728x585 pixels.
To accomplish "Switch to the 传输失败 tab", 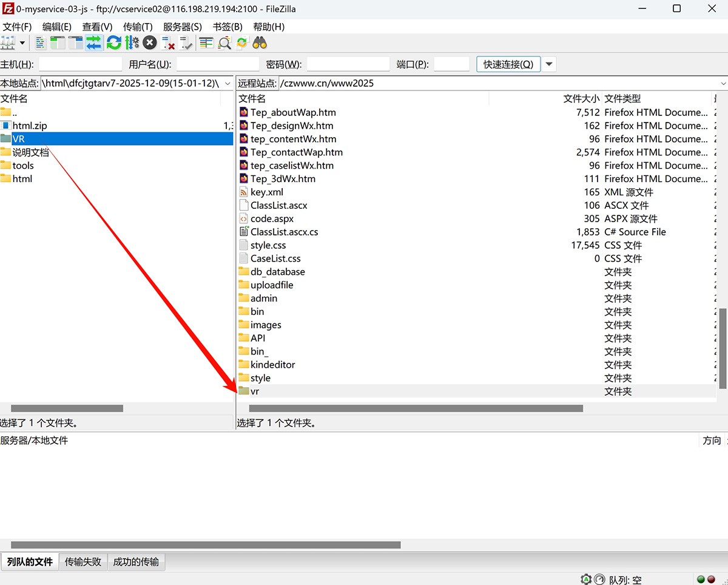I will coord(83,562).
